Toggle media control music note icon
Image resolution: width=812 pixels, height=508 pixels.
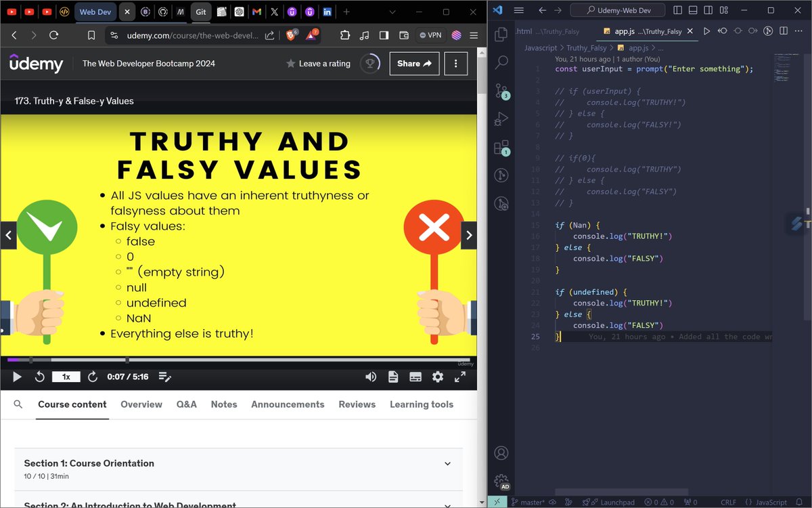pyautogui.click(x=365, y=35)
